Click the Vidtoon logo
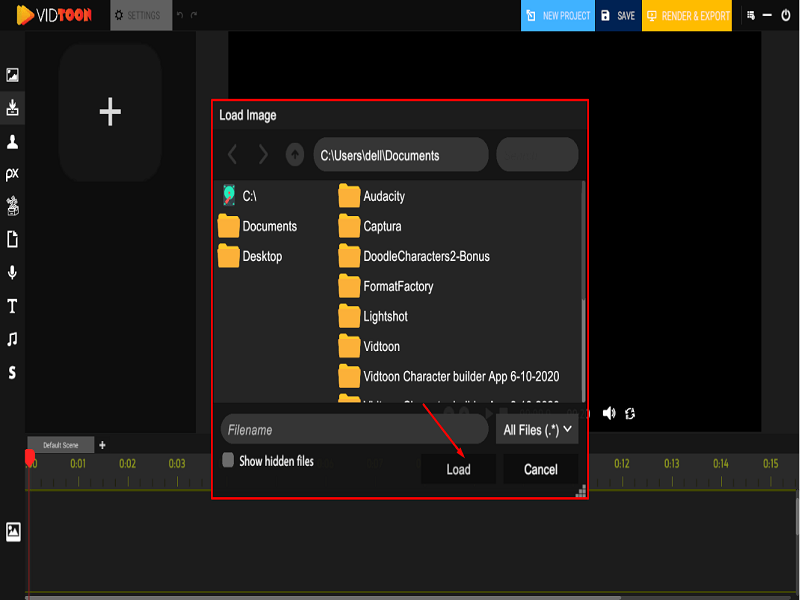Viewport: 800px width, 600px height. point(54,15)
